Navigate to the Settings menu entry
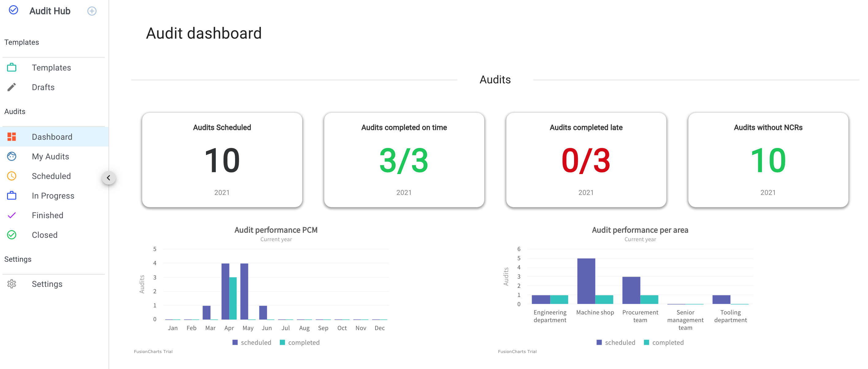868x369 pixels. [47, 284]
